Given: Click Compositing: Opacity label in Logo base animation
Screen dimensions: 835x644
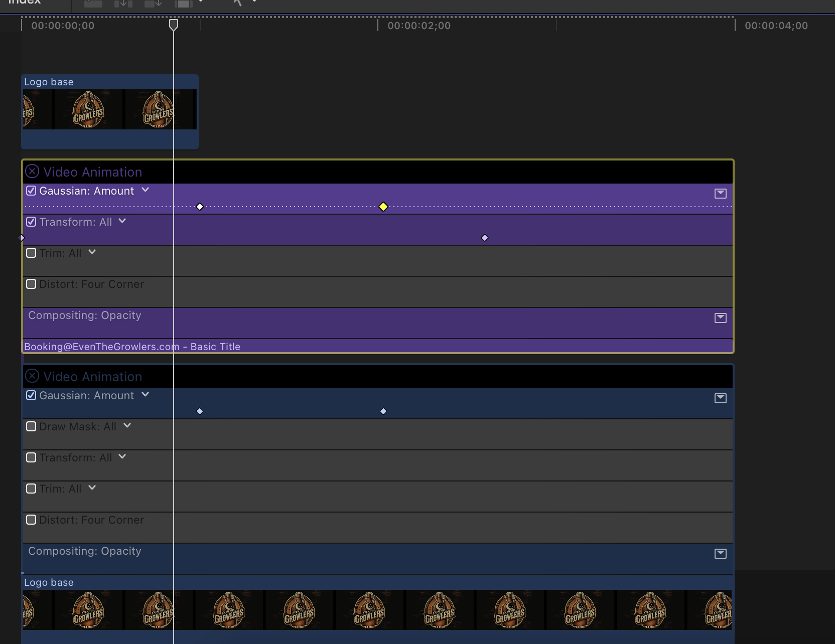Looking at the screenshot, I should click(x=85, y=551).
